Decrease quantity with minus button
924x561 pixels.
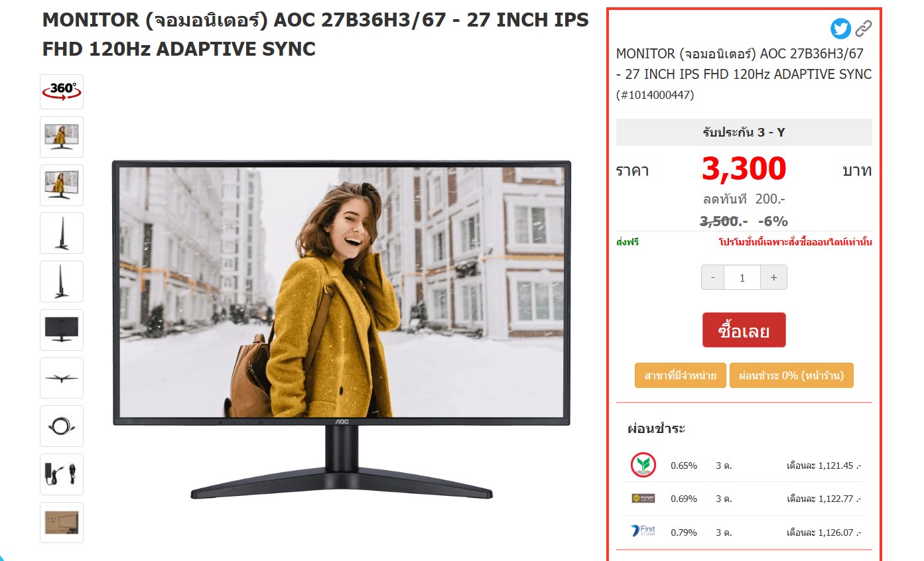[x=713, y=278]
